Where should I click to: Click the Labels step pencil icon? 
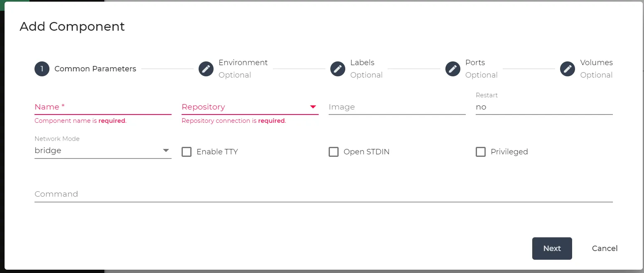click(338, 69)
